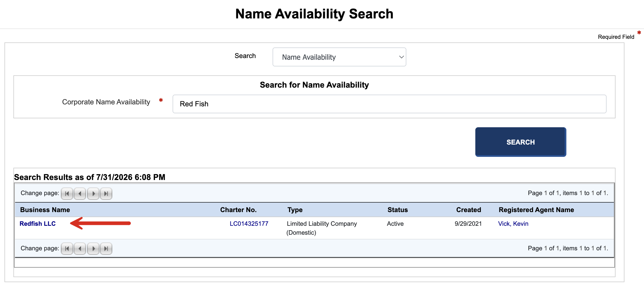This screenshot has height=288, width=644.
Task: Click the Registered Agent Name column header
Action: (x=536, y=210)
